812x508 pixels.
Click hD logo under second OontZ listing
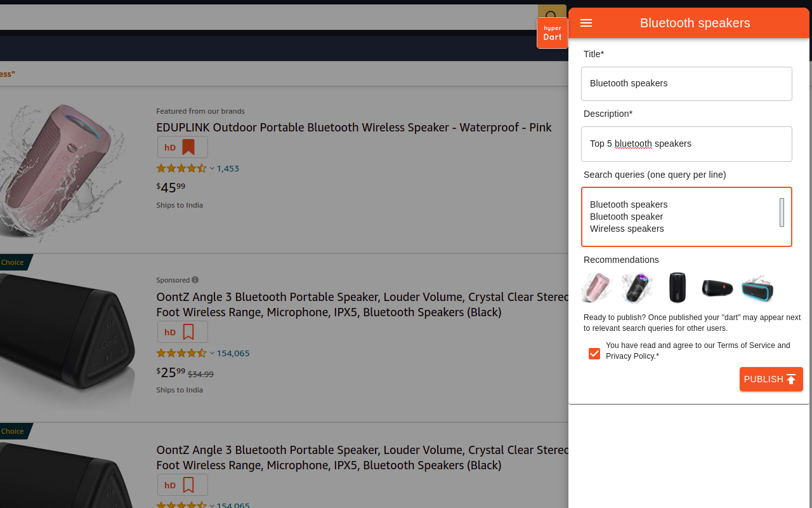(170, 485)
